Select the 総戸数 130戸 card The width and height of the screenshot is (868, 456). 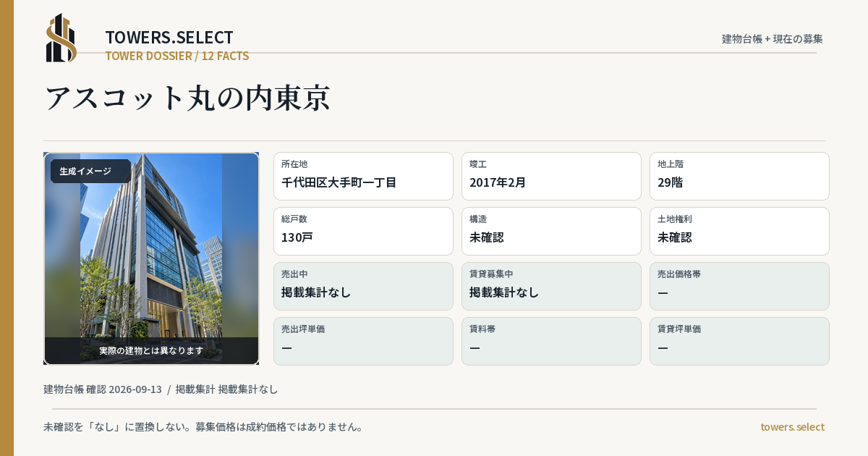(x=363, y=231)
